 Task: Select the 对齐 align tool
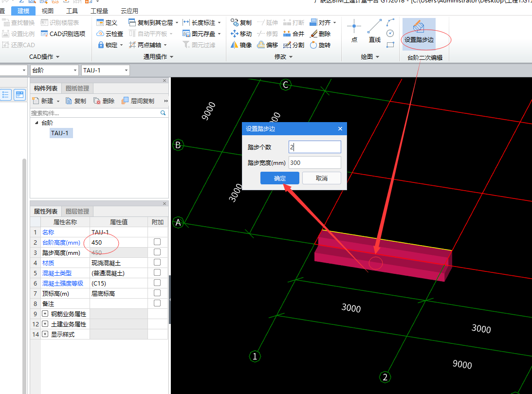323,23
